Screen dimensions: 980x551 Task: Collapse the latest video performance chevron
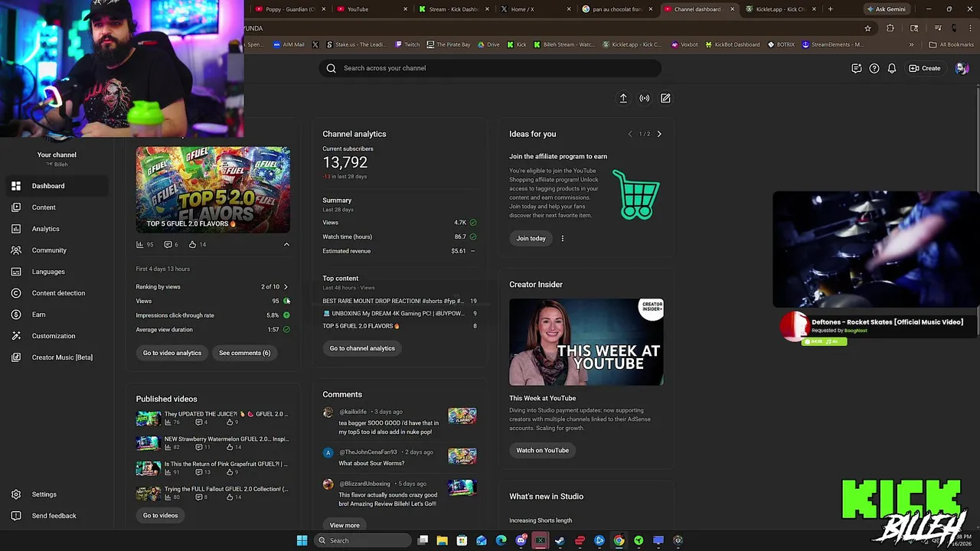pyautogui.click(x=286, y=245)
